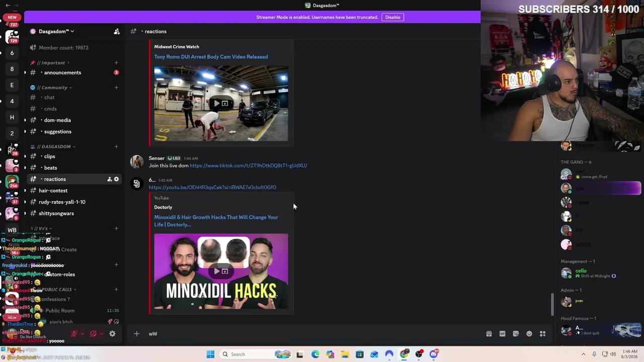Add a channel to the Important category
644x362 pixels.
(116, 63)
